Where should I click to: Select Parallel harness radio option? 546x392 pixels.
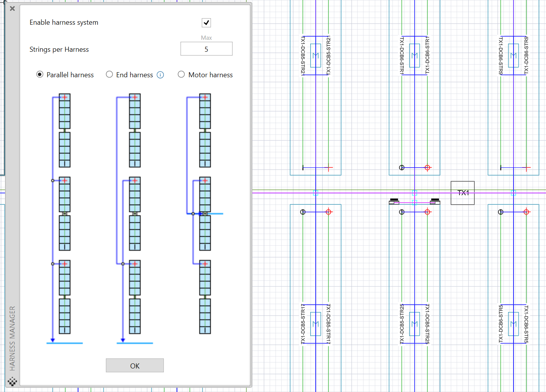40,75
